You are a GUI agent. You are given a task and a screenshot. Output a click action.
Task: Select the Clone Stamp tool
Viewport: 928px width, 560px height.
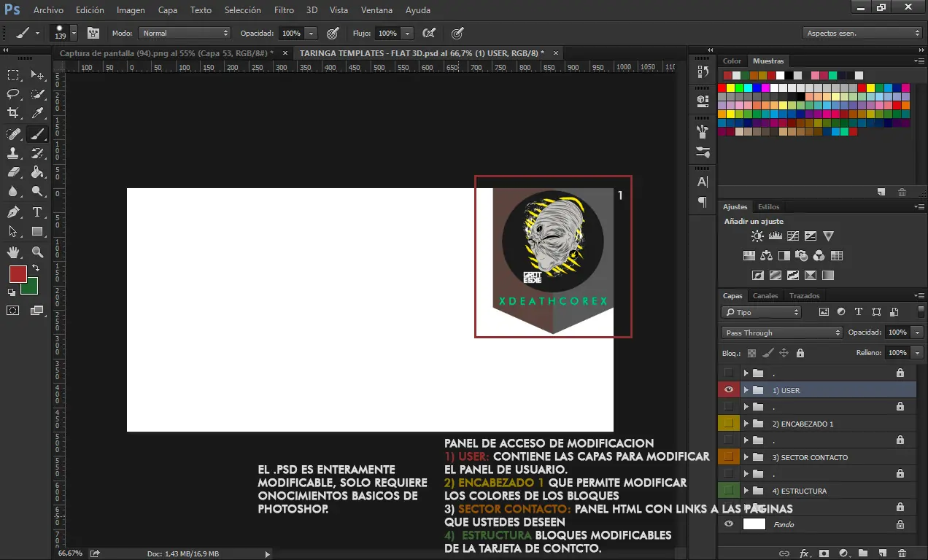pyautogui.click(x=13, y=153)
